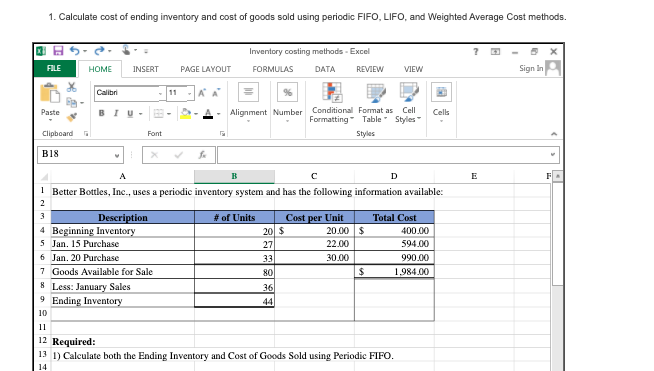Switch to the FORMULAS tab
This screenshot has width=654, height=371.
[x=273, y=69]
